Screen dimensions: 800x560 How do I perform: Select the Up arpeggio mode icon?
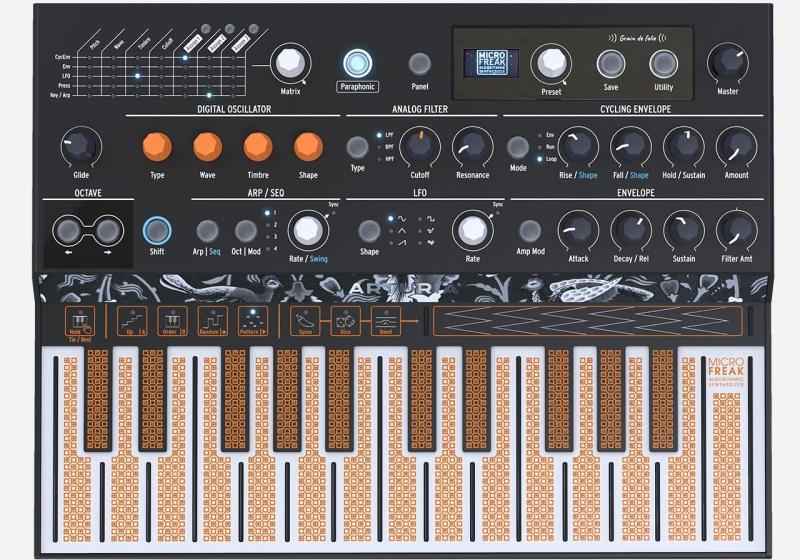click(132, 321)
